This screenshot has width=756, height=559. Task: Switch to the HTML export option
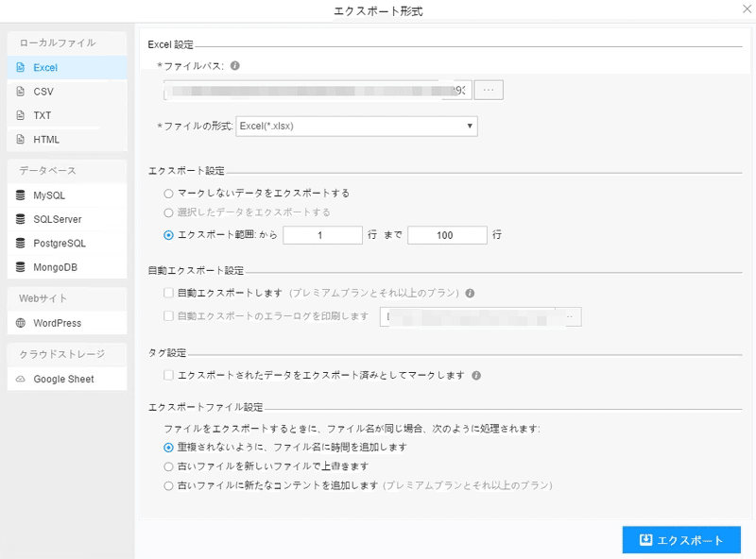(46, 139)
